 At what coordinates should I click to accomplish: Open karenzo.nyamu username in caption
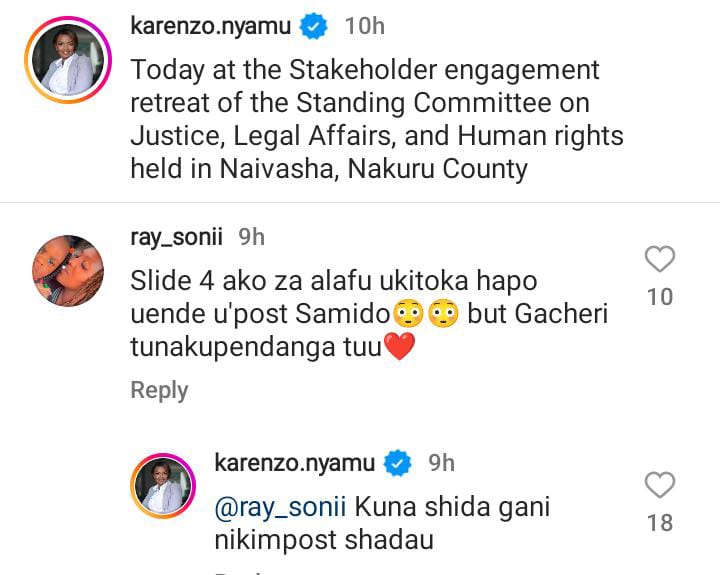click(211, 26)
